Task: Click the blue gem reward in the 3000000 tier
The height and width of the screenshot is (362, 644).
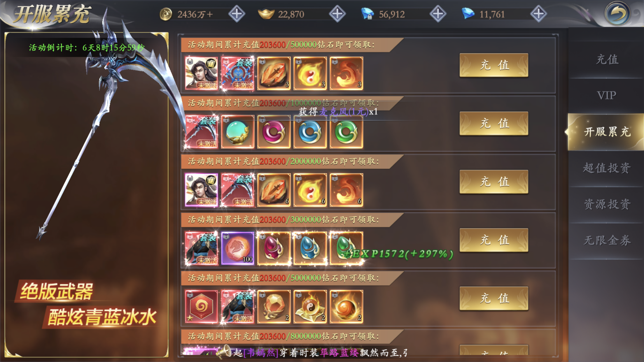Action: pos(310,248)
